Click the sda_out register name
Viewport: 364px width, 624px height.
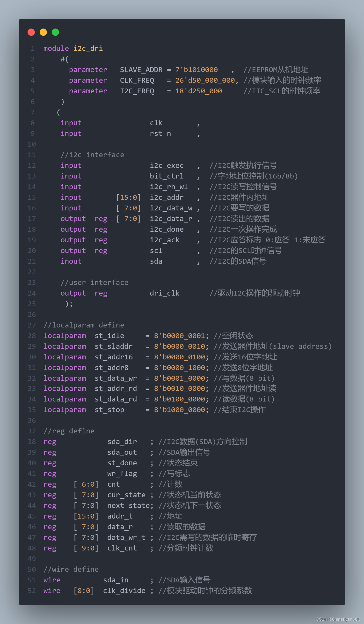[x=122, y=453]
